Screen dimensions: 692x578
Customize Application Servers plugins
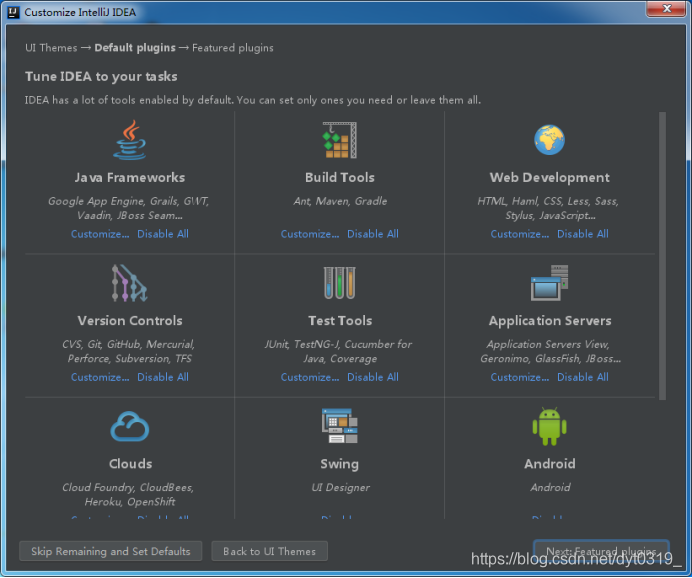[x=520, y=377]
